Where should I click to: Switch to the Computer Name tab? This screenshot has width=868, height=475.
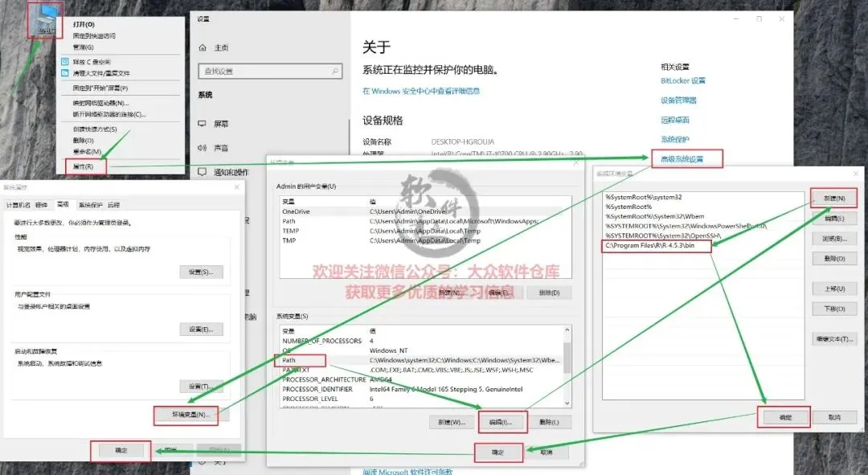[x=18, y=205]
